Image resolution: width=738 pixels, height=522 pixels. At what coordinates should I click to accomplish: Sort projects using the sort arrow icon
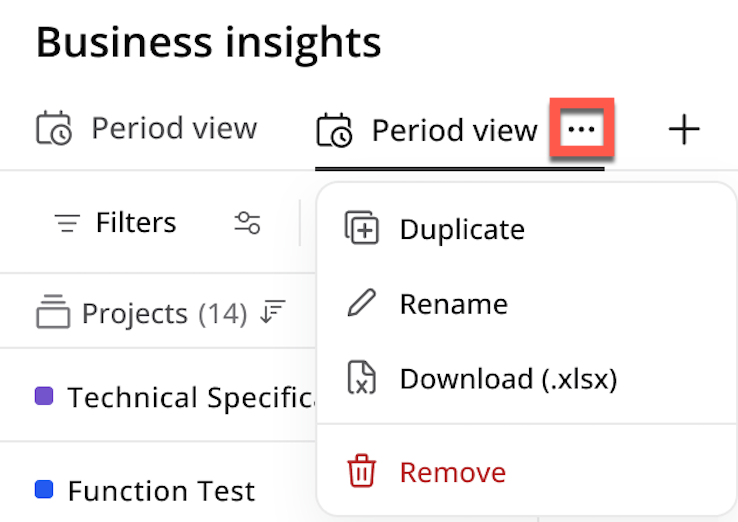pyautogui.click(x=273, y=312)
